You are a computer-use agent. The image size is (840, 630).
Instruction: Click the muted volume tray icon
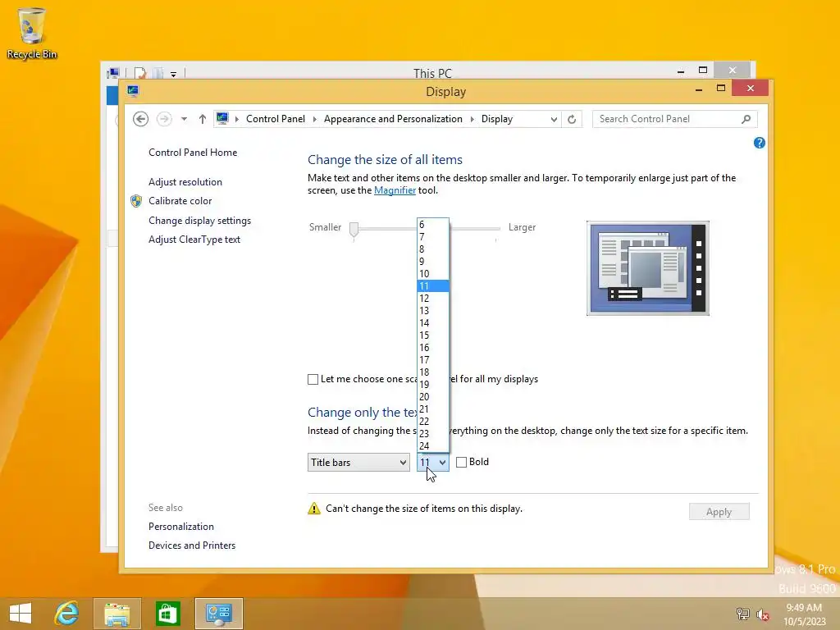pos(762,614)
